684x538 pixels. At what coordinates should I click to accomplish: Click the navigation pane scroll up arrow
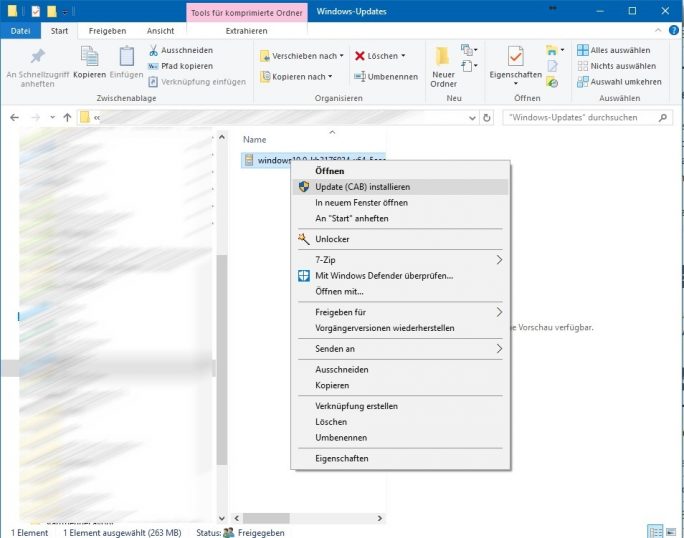point(222,137)
